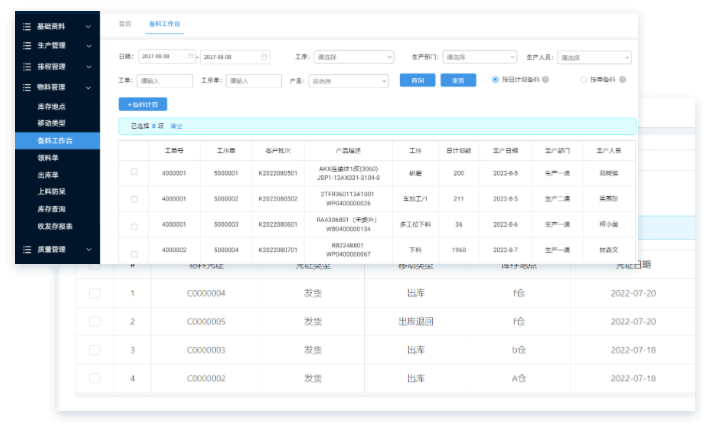Select the 按单备料 radio button
Screen dimensions: 710x430
583,80
